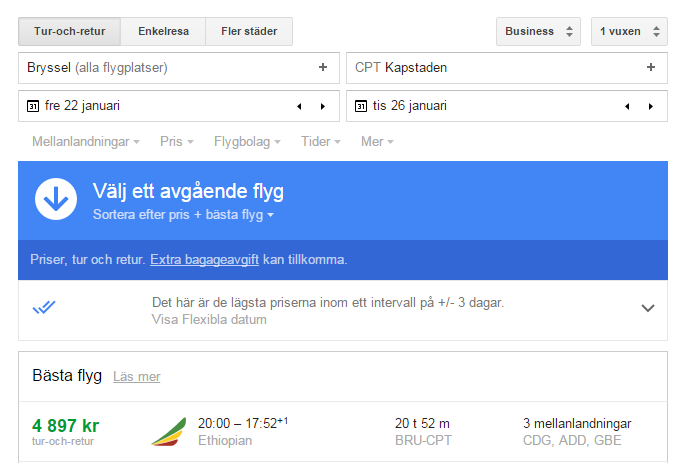Open the Business cabin class dropdown
The width and height of the screenshot is (682, 463).
(538, 31)
